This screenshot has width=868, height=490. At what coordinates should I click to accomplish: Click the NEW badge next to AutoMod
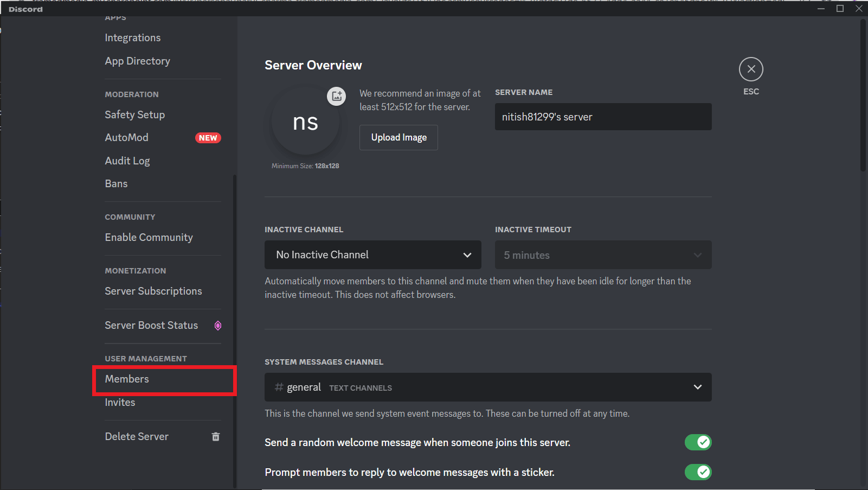click(208, 138)
